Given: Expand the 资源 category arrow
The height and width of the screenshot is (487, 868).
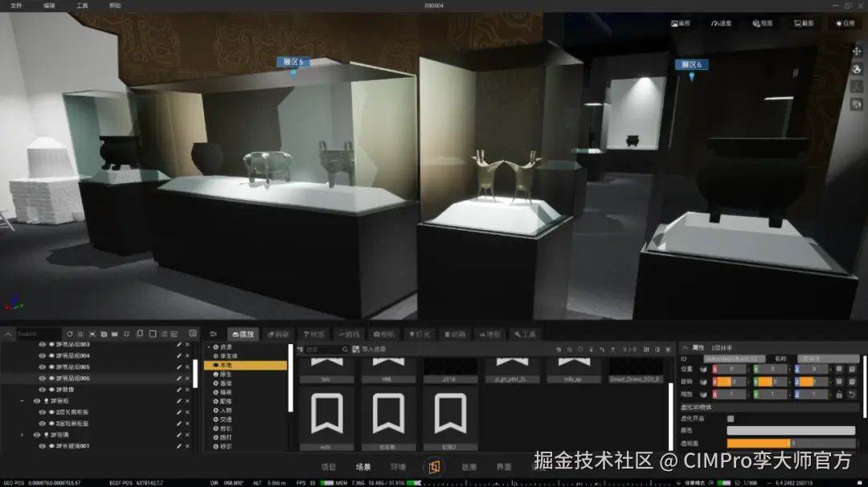Looking at the screenshot, I should point(209,347).
